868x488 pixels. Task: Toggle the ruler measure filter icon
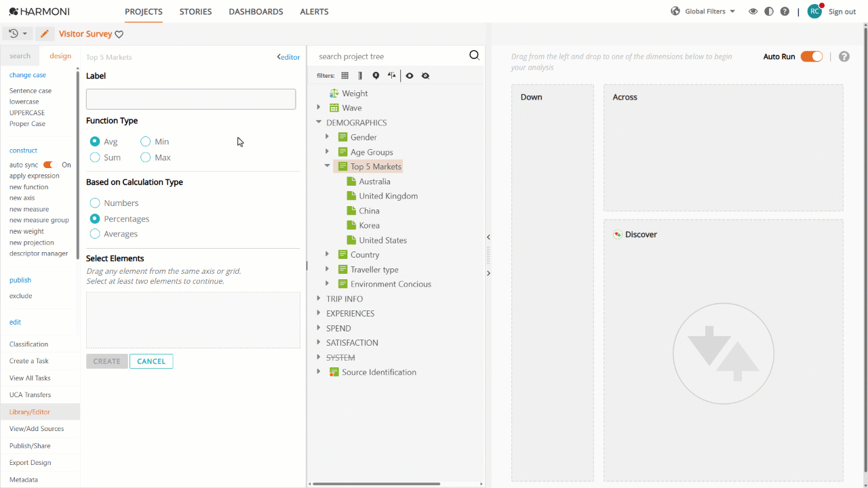coord(360,76)
